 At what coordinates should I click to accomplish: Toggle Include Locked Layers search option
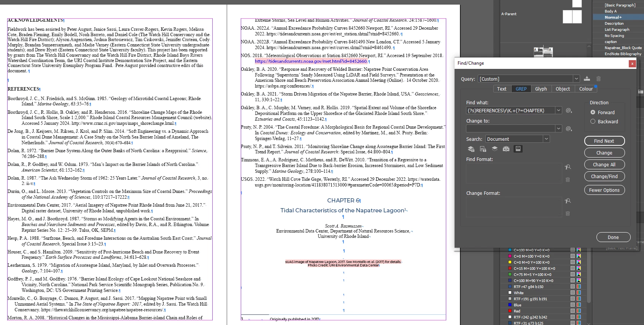pyautogui.click(x=471, y=149)
